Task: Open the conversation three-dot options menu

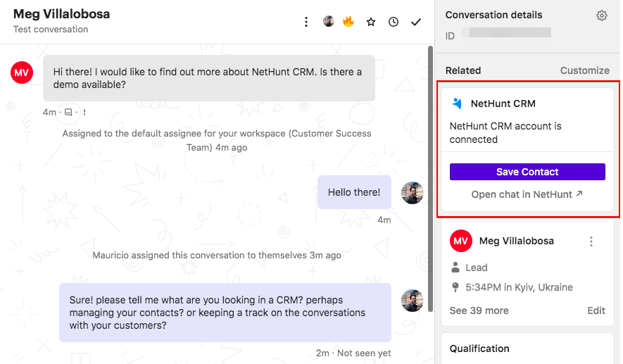Action: click(x=306, y=22)
